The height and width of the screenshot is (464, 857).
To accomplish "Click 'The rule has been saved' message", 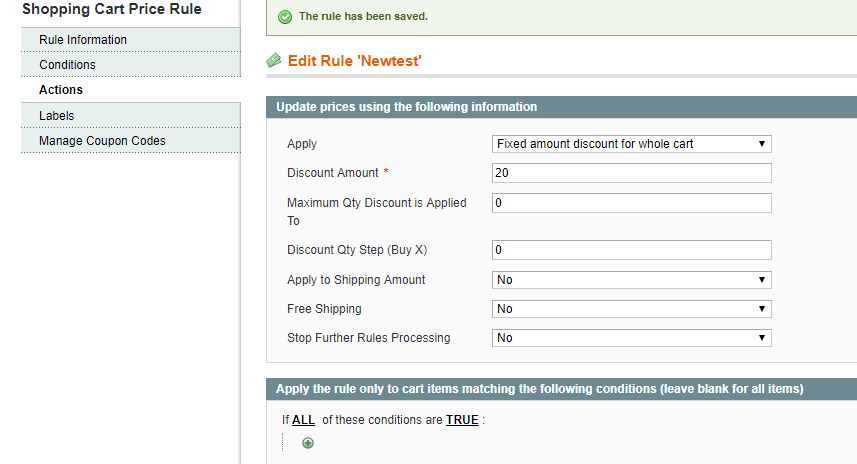I will coord(363,16).
